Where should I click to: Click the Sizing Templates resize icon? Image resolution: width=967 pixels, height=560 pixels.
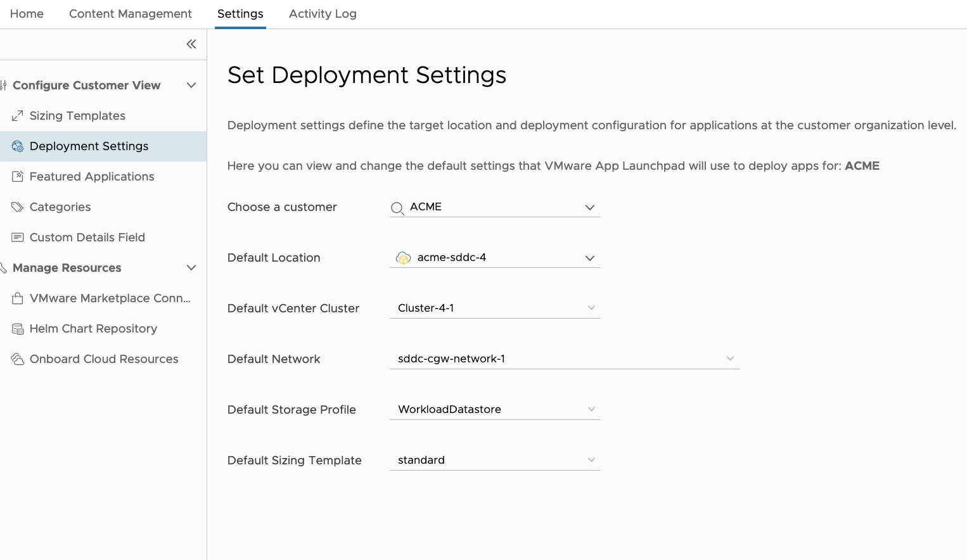point(18,116)
